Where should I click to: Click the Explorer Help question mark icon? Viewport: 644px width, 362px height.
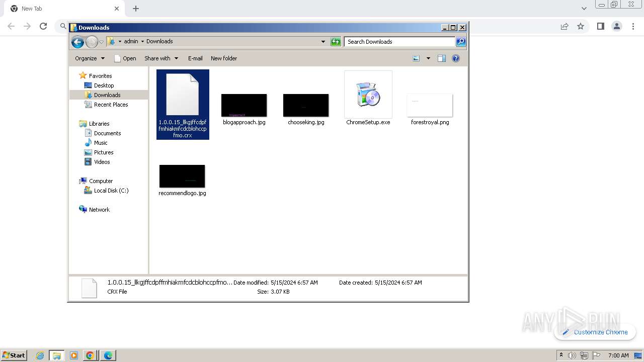(456, 58)
